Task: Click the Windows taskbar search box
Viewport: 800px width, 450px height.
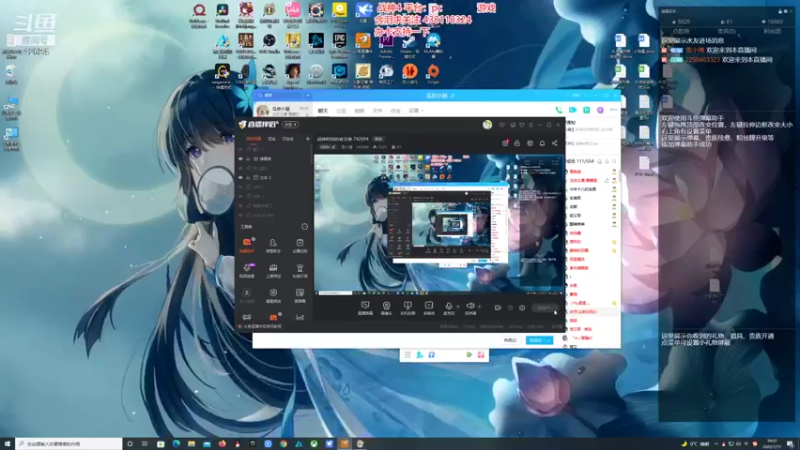Action: (69, 444)
